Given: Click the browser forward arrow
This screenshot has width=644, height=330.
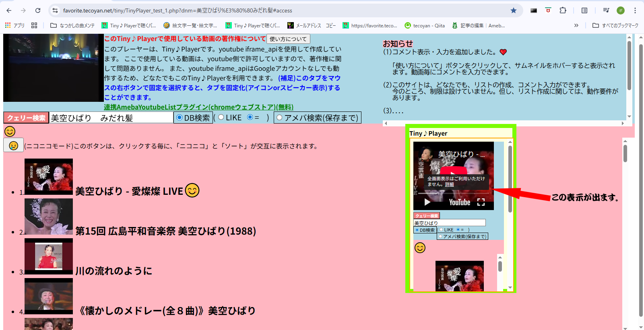Looking at the screenshot, I should 23,10.
